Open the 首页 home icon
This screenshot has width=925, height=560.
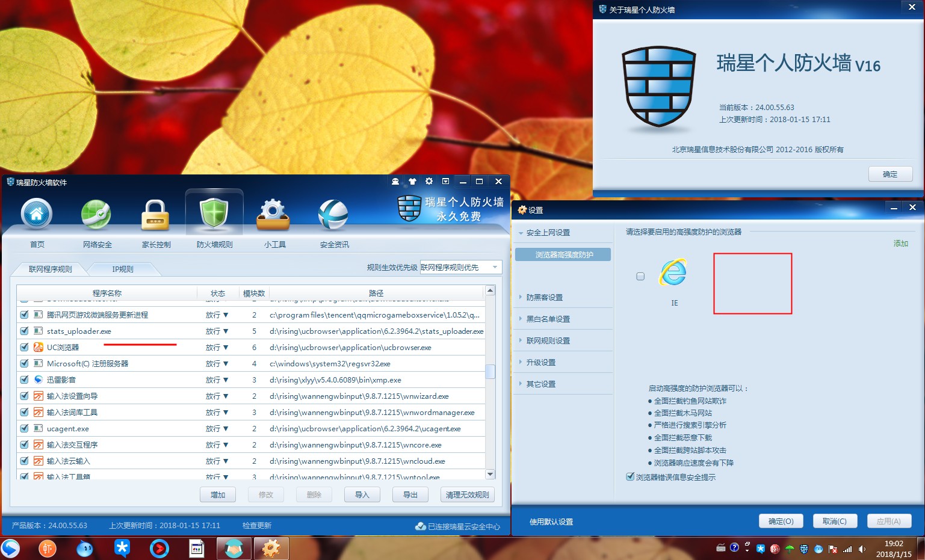[x=37, y=215]
